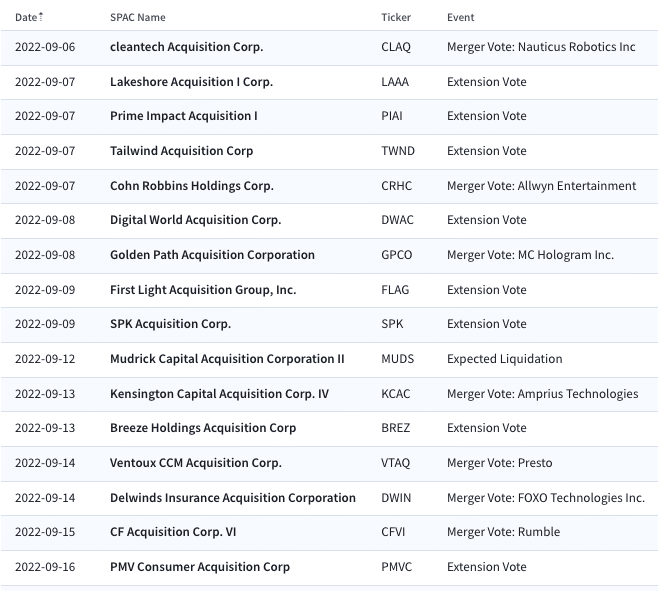Screen dimensions: 658x591
Task: Select ticker KCAC
Action: [x=395, y=394]
